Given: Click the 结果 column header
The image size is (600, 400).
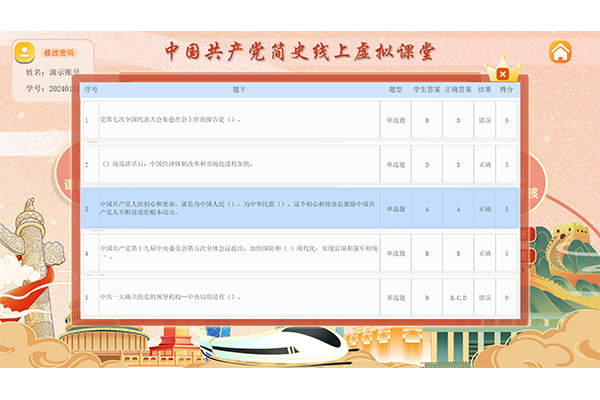Looking at the screenshot, I should pos(484,90).
